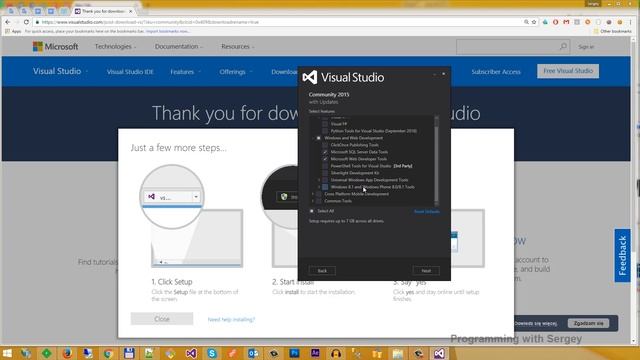Image resolution: width=640 pixels, height=360 pixels.
Task: Open the Chrome menu icon
Action: click(x=631, y=22)
